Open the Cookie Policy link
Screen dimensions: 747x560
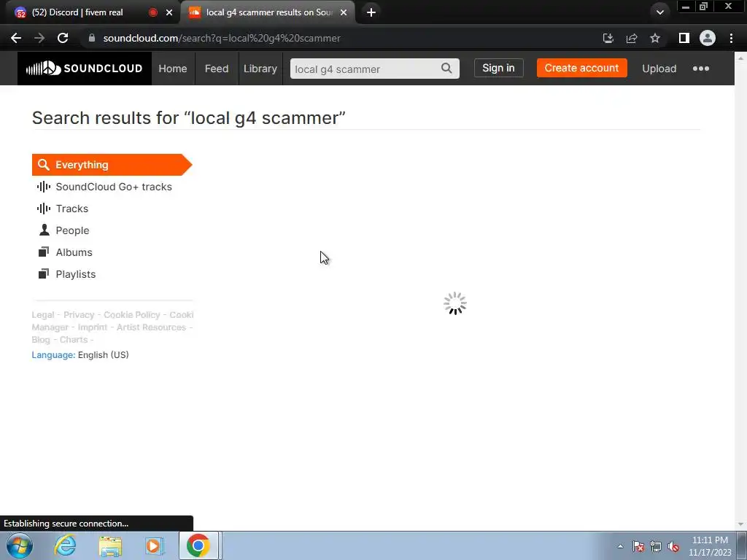click(x=132, y=315)
